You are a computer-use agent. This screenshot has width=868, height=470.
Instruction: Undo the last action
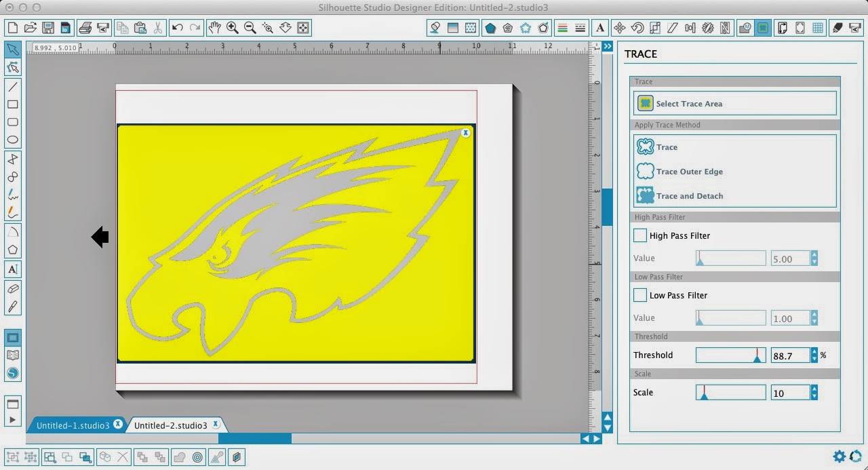point(176,28)
